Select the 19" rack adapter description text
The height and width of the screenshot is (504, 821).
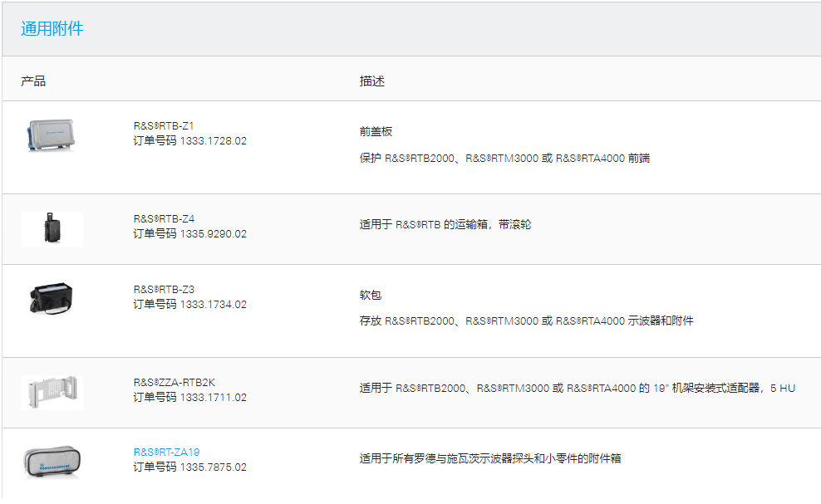click(577, 388)
